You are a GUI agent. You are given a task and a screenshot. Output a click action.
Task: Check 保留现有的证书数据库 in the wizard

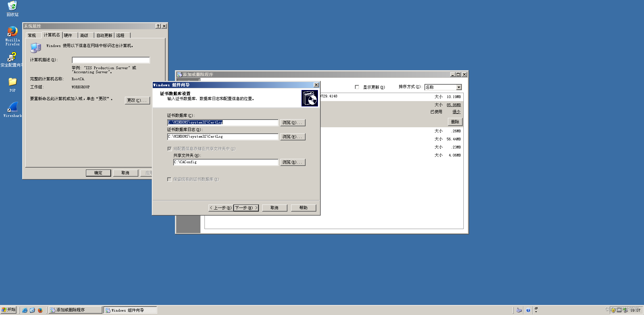(170, 179)
